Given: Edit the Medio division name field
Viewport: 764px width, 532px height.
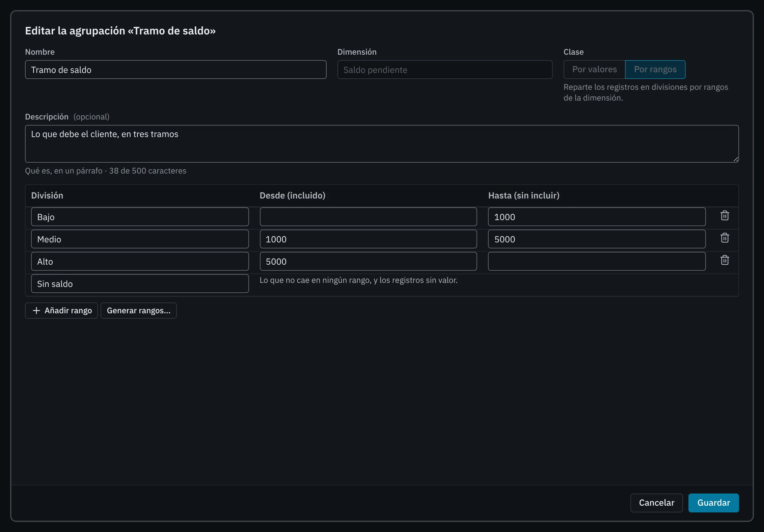Looking at the screenshot, I should (x=140, y=239).
